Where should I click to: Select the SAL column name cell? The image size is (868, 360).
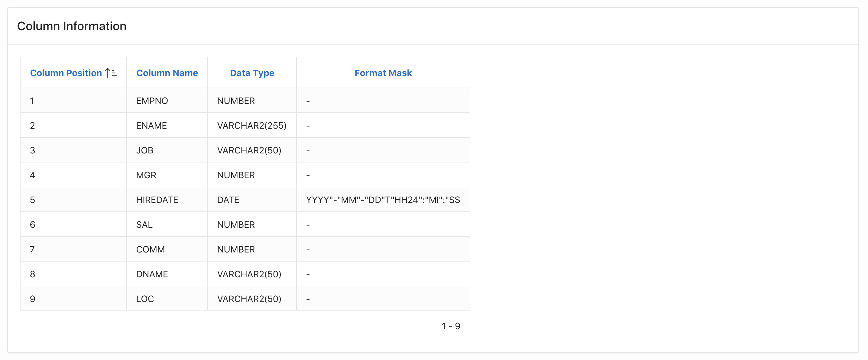pyautogui.click(x=144, y=225)
